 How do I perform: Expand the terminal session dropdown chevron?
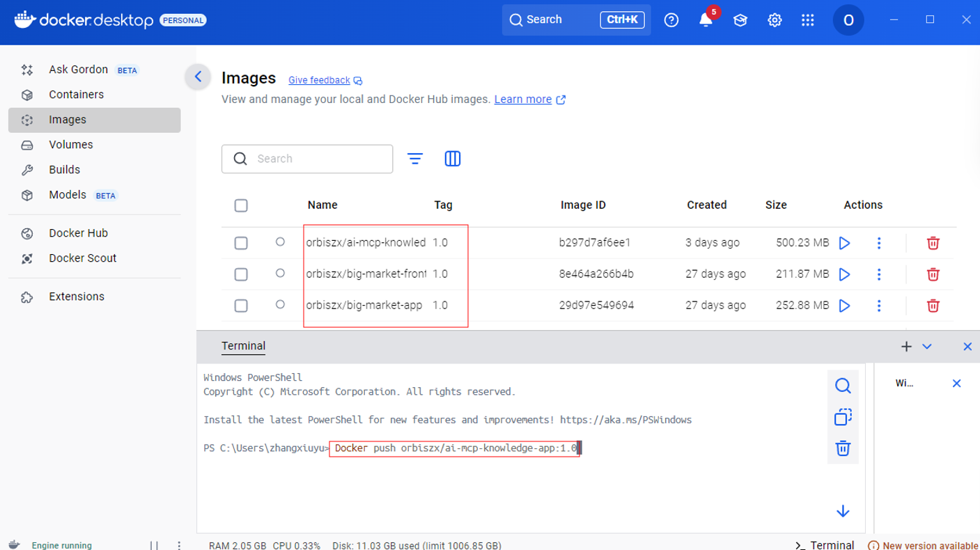[x=927, y=347]
